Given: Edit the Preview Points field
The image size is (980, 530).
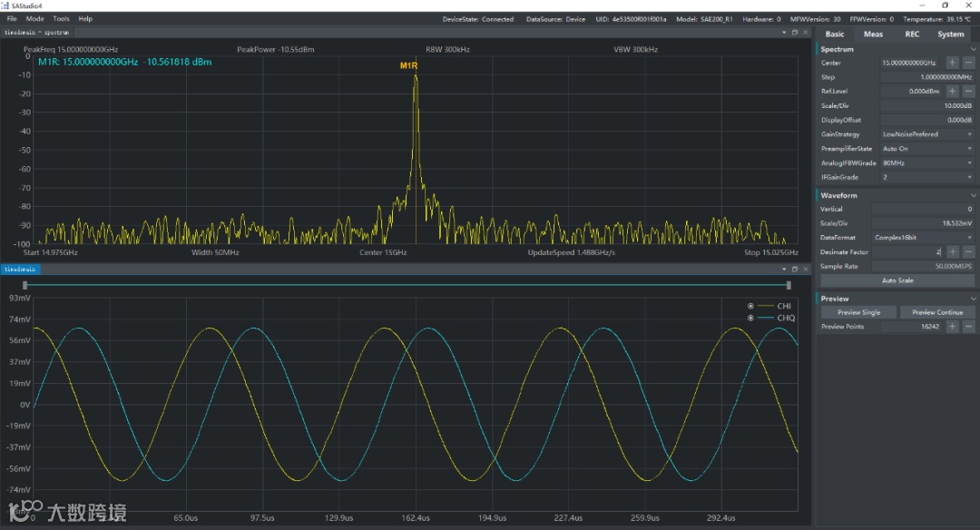Looking at the screenshot, I should (x=912, y=326).
